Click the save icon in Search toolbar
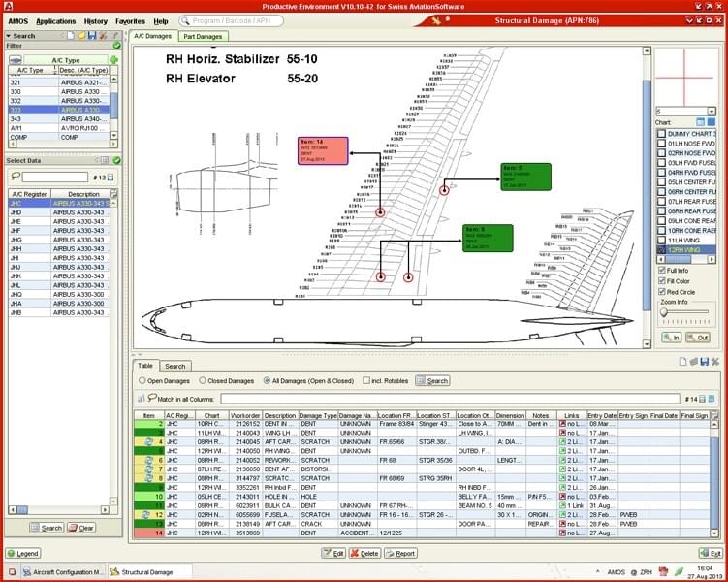This screenshot has width=728, height=582. [x=91, y=36]
